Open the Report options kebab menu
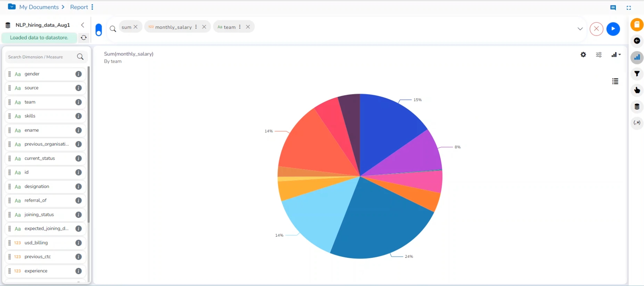644x286 pixels. point(92,7)
